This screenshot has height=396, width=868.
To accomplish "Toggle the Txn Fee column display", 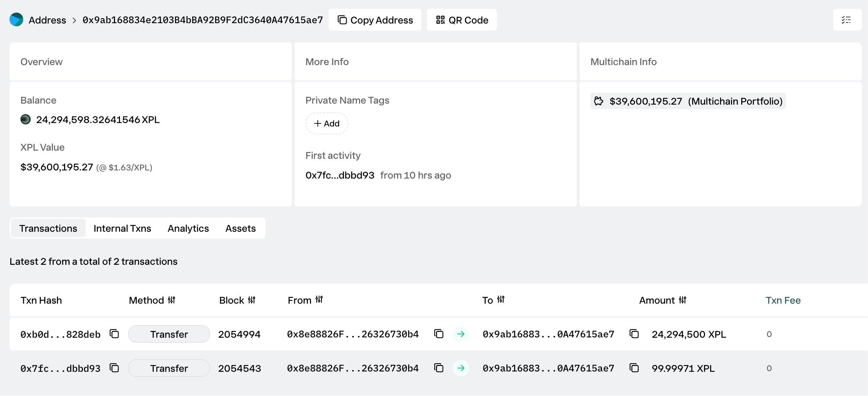I will [783, 300].
